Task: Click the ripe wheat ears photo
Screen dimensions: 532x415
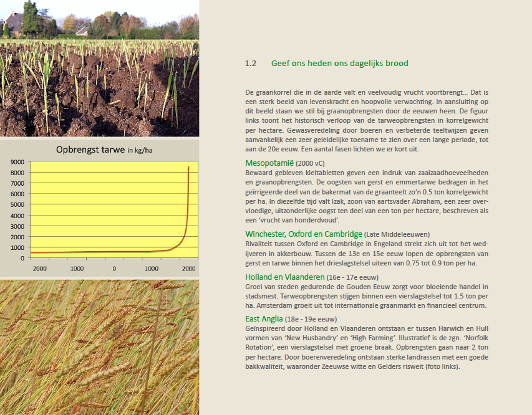Action: click(x=100, y=346)
